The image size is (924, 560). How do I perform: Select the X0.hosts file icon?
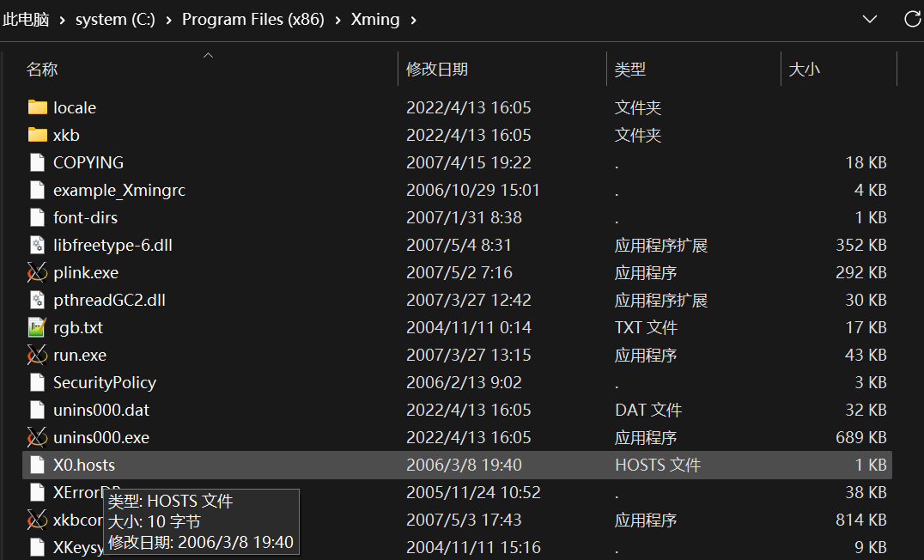coord(37,466)
